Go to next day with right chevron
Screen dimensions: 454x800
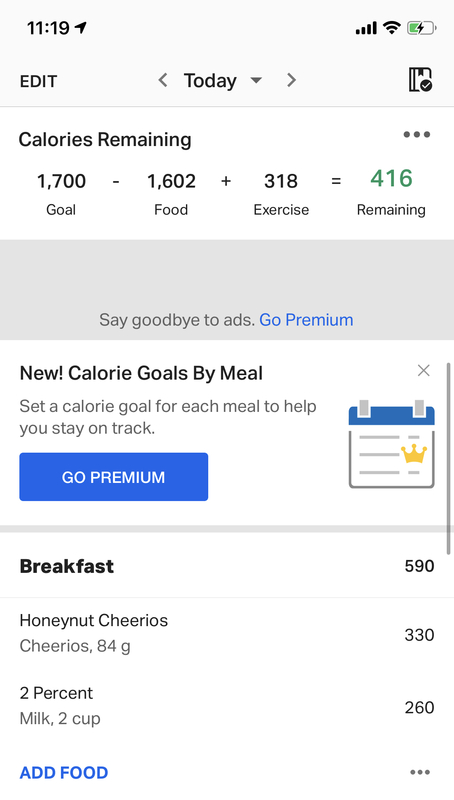click(291, 80)
